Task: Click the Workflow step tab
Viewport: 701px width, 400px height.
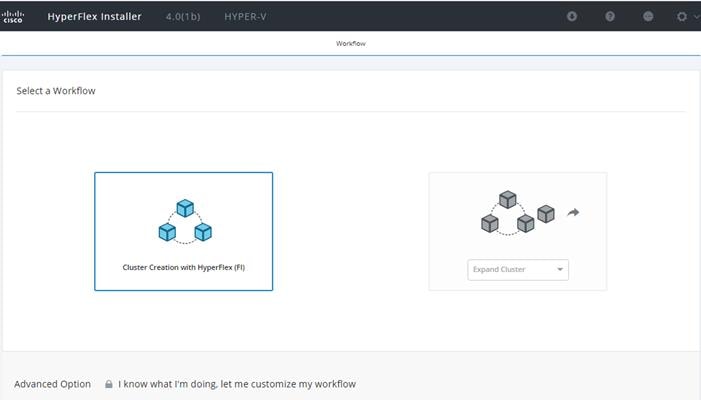Action: click(x=351, y=43)
